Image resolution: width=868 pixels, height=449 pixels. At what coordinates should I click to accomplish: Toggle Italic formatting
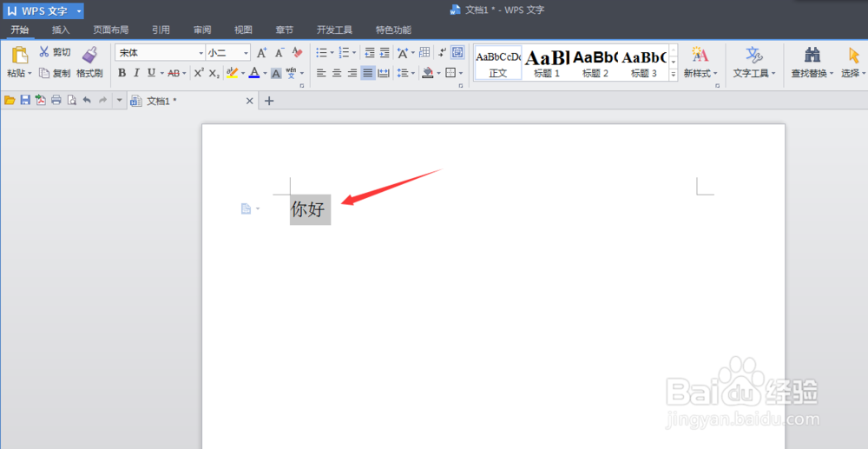point(136,73)
